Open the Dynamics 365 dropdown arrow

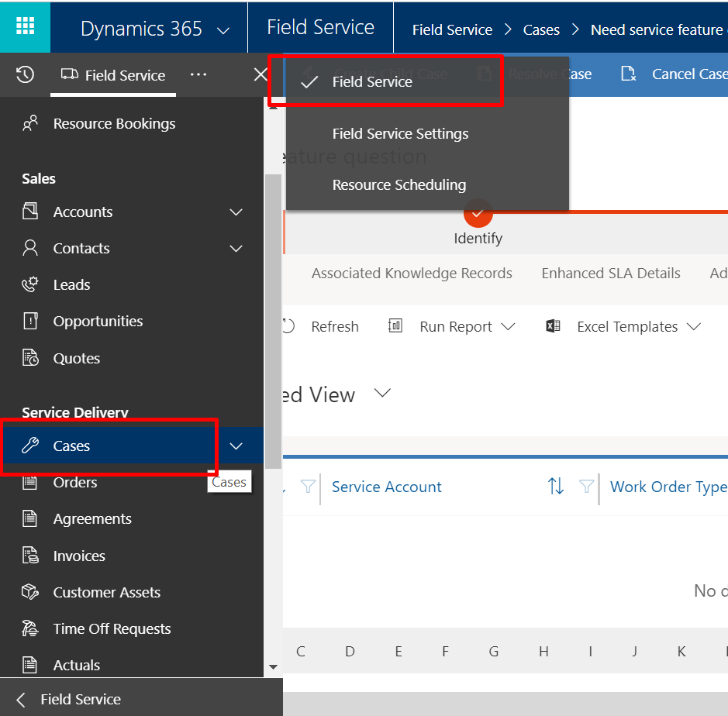(x=223, y=30)
